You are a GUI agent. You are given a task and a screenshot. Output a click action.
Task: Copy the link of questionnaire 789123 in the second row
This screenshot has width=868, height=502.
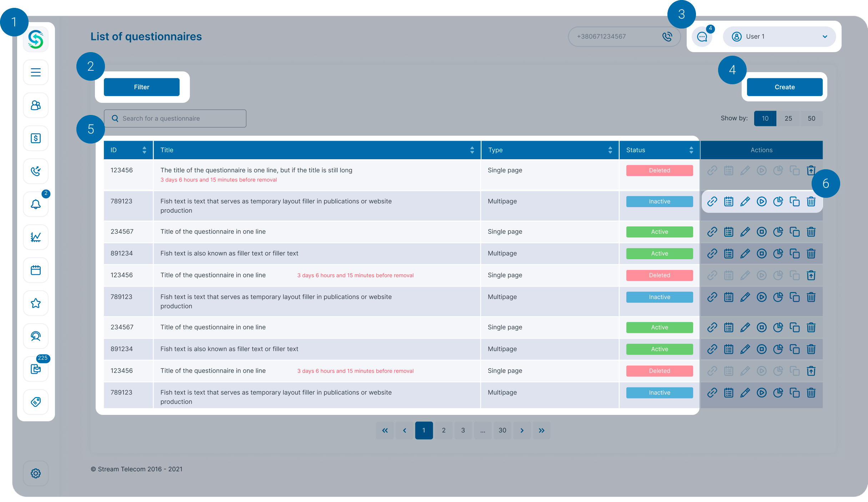[712, 201]
